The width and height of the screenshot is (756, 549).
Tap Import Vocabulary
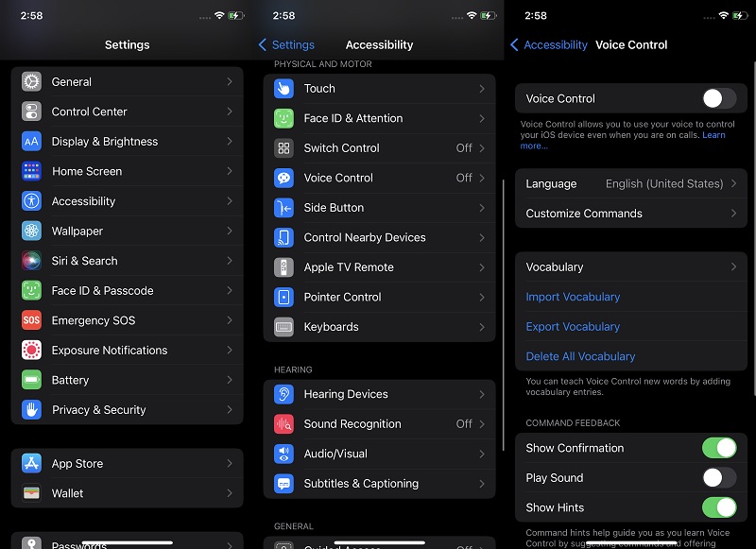coord(573,297)
